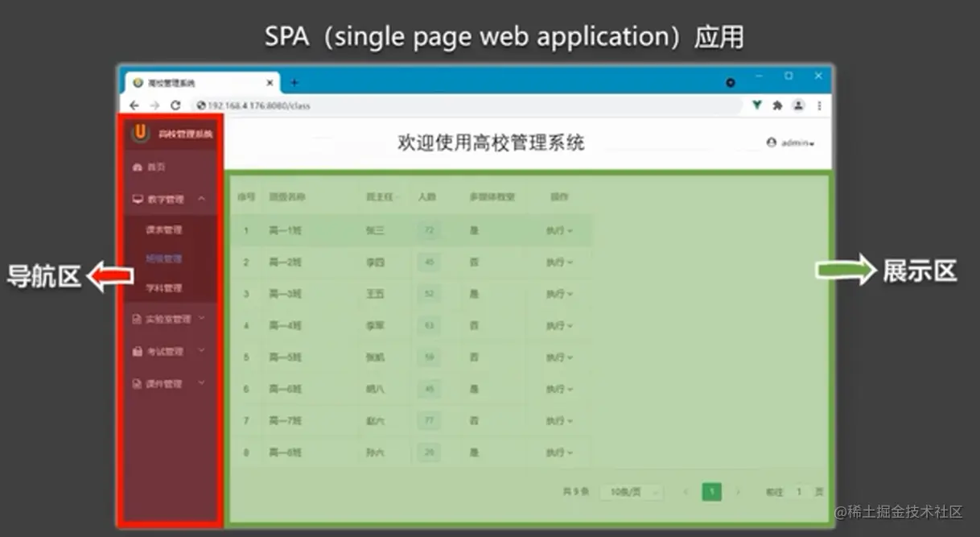Reload the page with the refresh icon

click(175, 105)
